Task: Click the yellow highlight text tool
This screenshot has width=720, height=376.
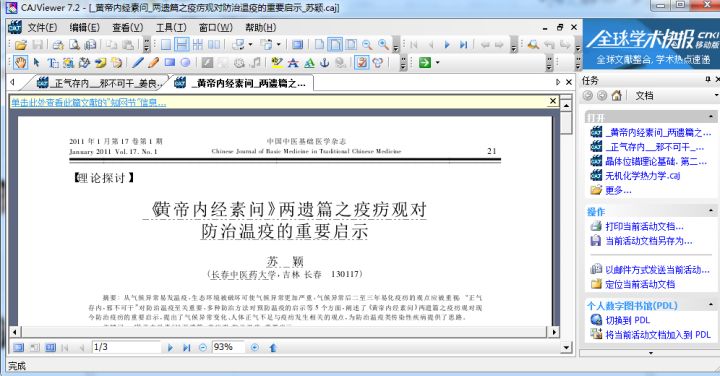Action: coord(277,62)
